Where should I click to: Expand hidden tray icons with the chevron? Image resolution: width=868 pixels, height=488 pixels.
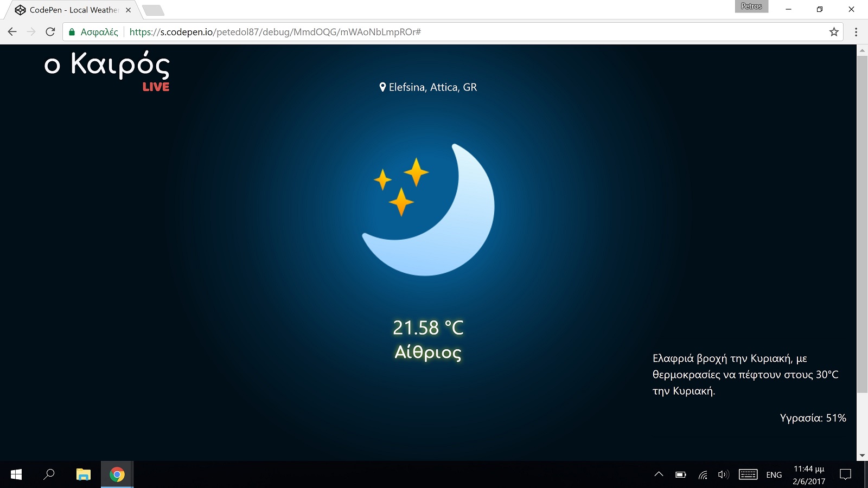[x=659, y=474]
